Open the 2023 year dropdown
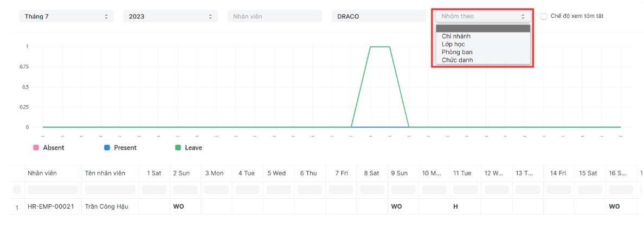Image resolution: width=644 pixels, height=246 pixels. pos(170,16)
